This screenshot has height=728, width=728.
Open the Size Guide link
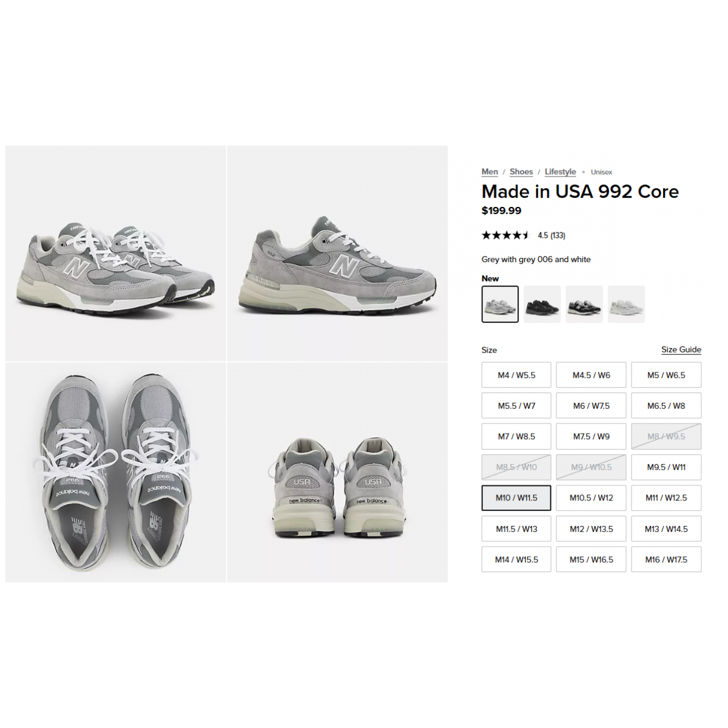(681, 349)
